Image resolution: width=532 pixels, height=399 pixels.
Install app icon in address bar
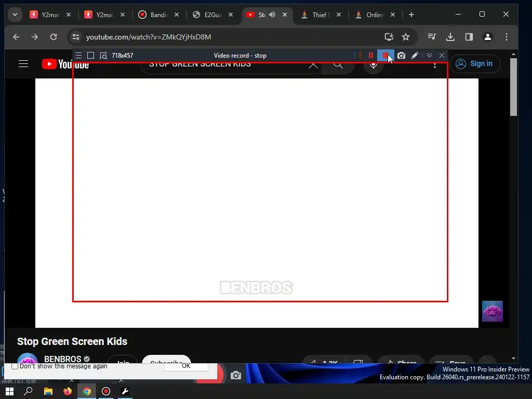pos(389,37)
